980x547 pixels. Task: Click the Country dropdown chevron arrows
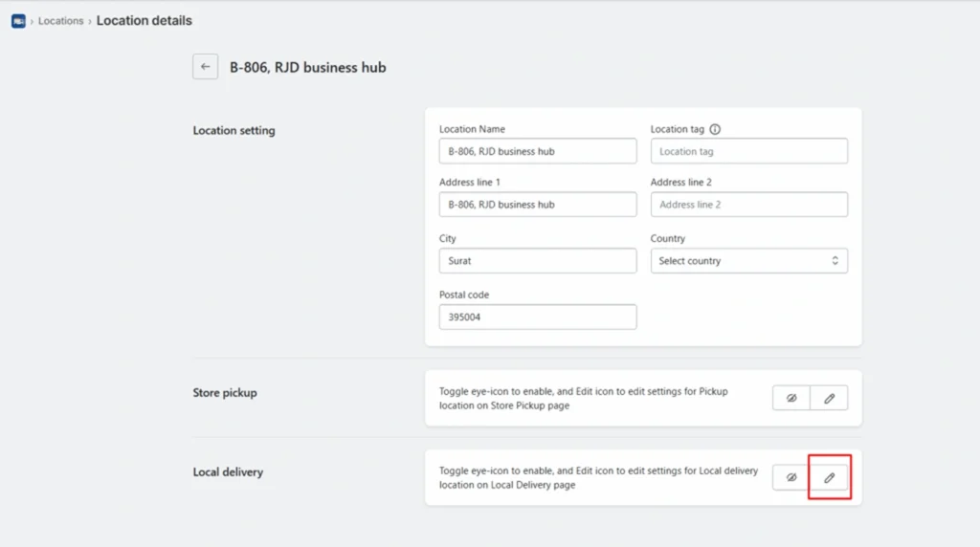point(835,261)
